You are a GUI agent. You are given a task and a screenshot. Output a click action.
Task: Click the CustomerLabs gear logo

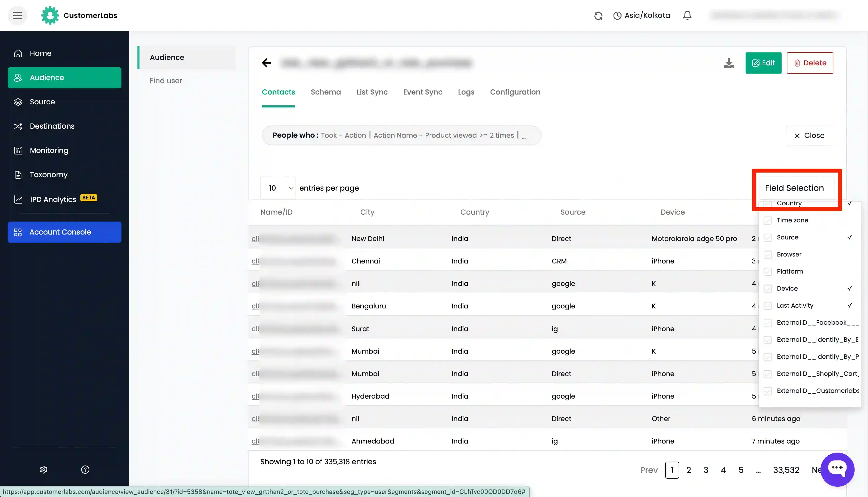[50, 15]
